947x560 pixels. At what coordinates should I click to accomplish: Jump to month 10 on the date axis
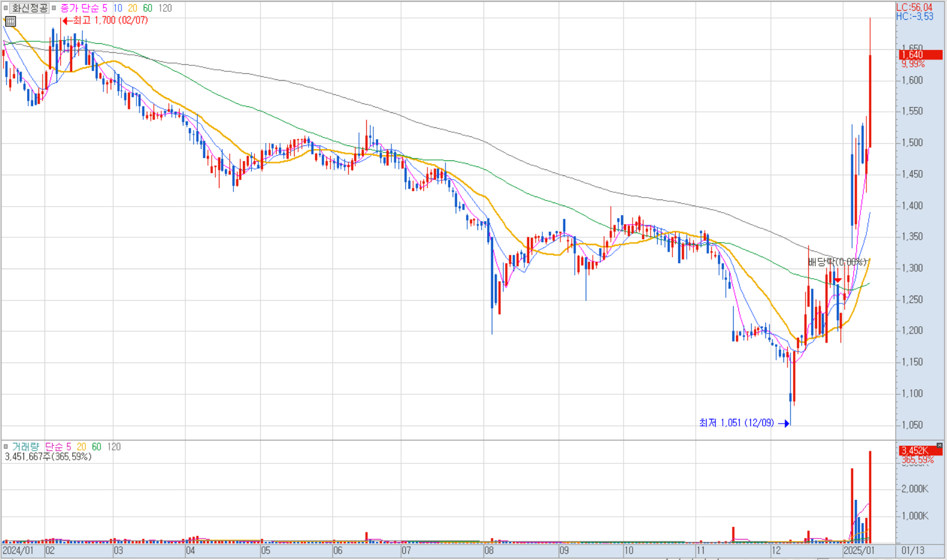tap(629, 550)
